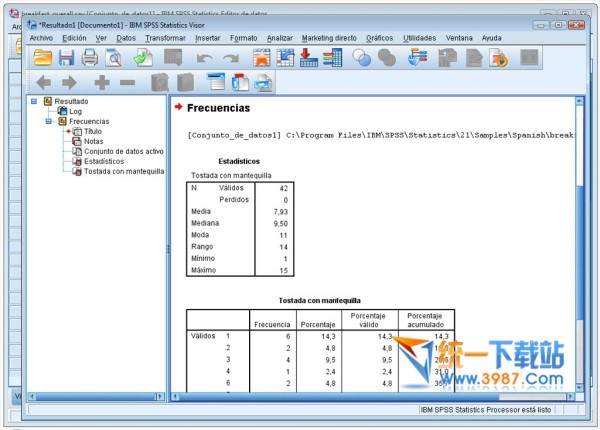The height and width of the screenshot is (430, 600).
Task: Click the scroll up arrow of output pane
Action: (579, 101)
